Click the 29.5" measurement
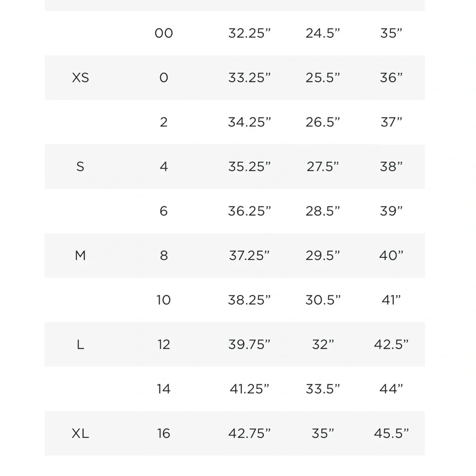 tap(323, 256)
